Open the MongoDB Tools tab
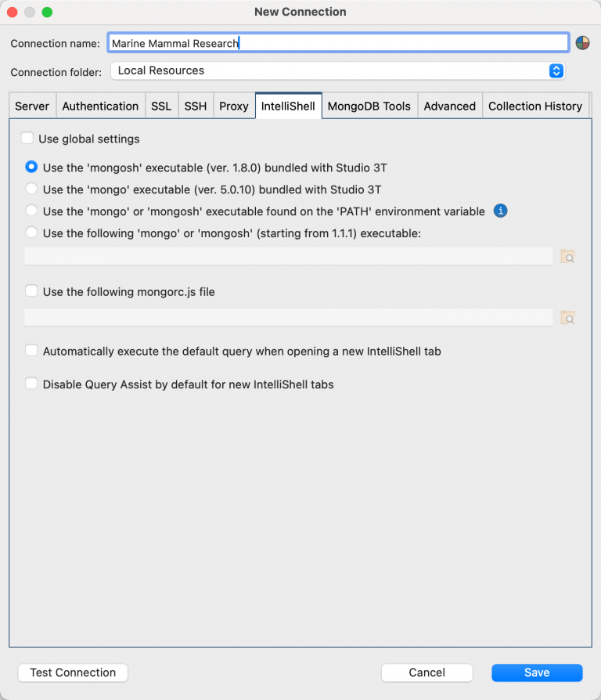The image size is (601, 700). (x=369, y=106)
